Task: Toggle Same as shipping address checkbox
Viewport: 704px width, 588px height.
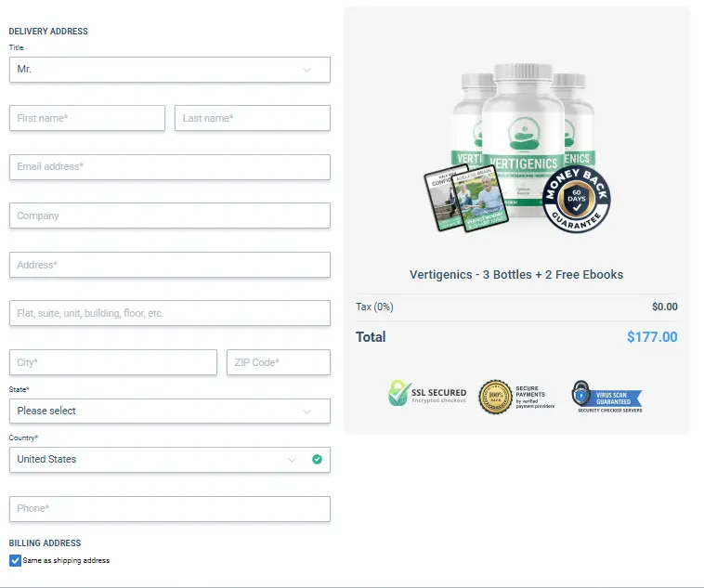Action: (15, 561)
